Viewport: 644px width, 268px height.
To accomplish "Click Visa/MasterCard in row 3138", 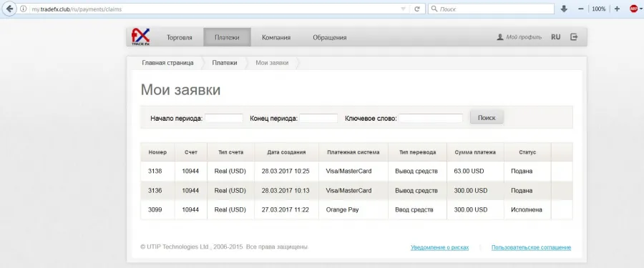I will point(348,171).
